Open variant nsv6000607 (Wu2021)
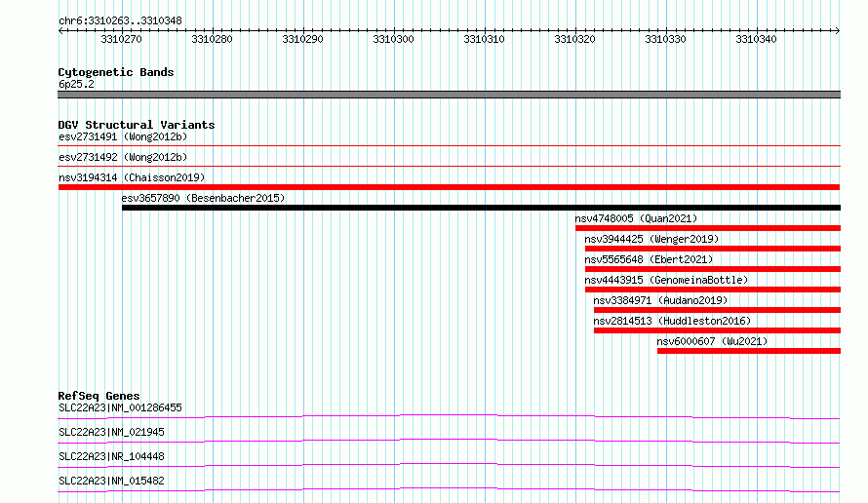 tap(713, 341)
